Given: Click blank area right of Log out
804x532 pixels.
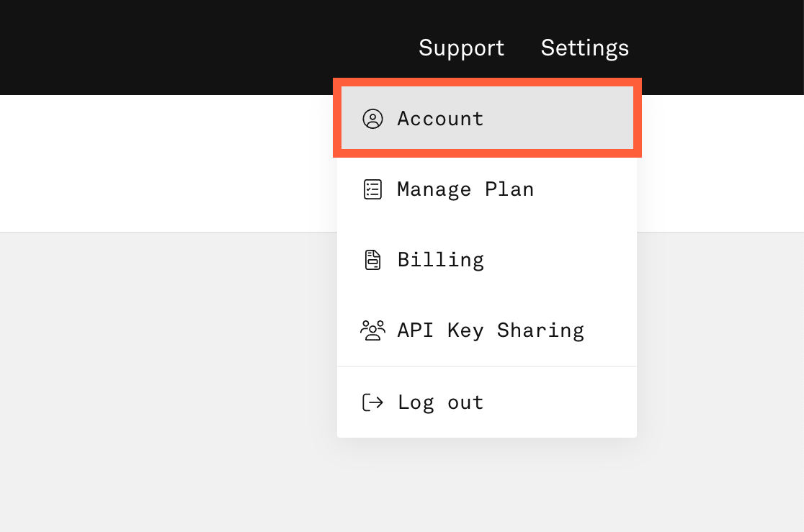Looking at the screenshot, I should (562, 402).
